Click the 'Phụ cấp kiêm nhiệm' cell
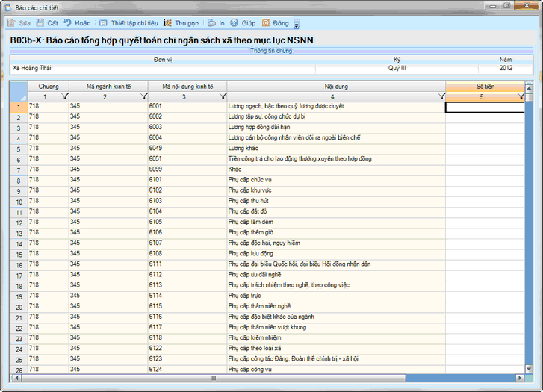The width and height of the screenshot is (543, 392). point(336,337)
